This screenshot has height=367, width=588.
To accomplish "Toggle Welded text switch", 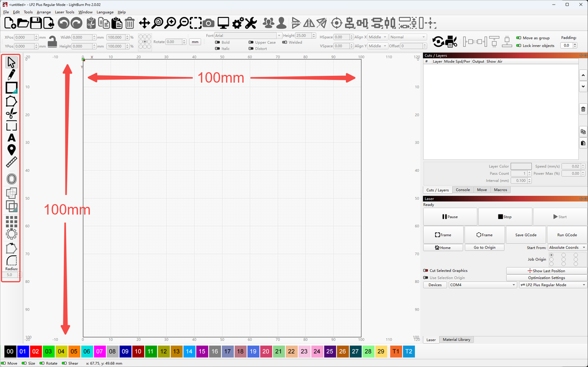I will pyautogui.click(x=284, y=42).
